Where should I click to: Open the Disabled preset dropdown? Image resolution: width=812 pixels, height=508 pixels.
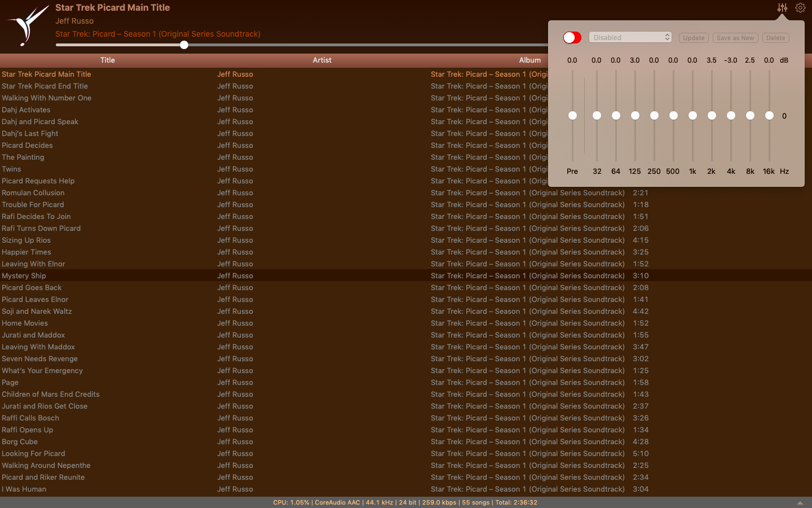[x=630, y=37]
